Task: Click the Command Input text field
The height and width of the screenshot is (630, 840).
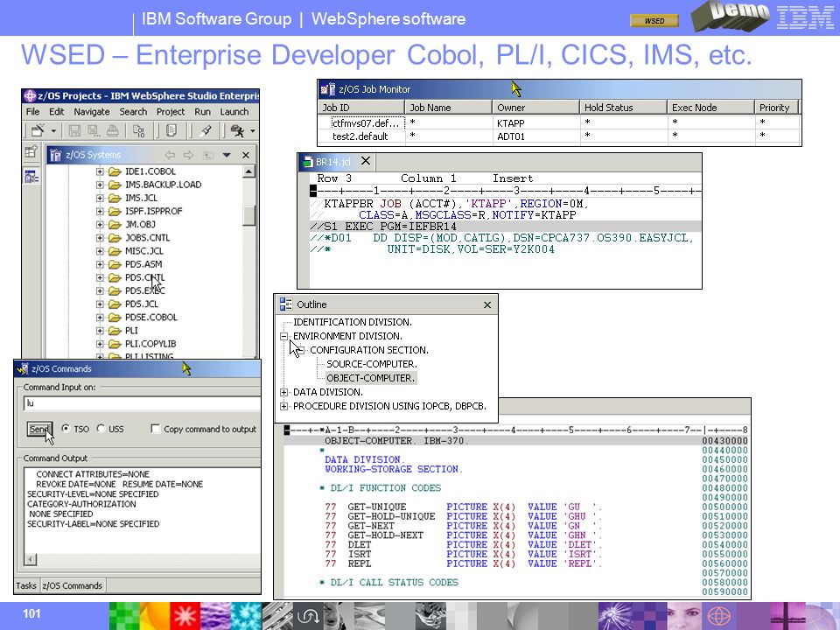Action: [x=143, y=403]
